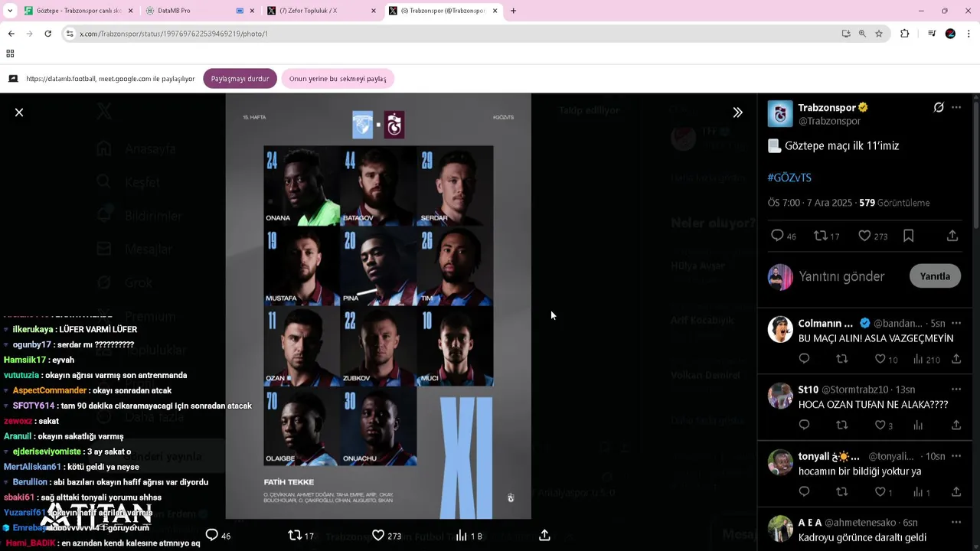Close the photo viewer with the X icon
980x551 pixels.
[19, 112]
